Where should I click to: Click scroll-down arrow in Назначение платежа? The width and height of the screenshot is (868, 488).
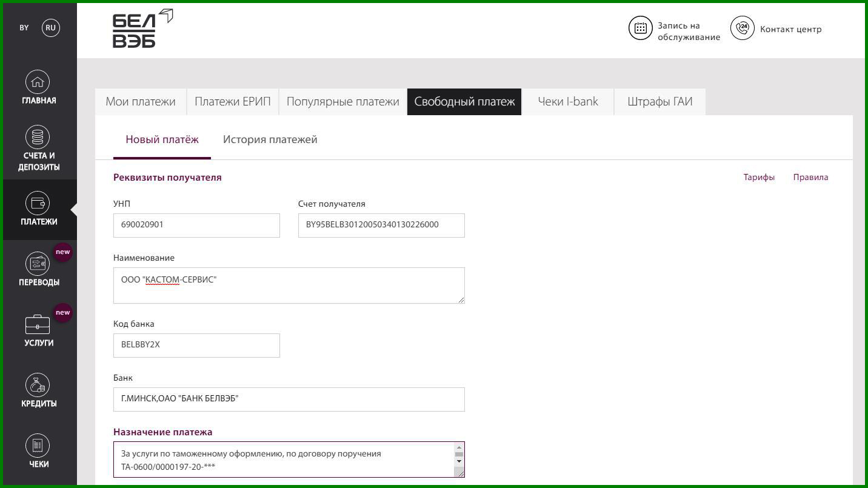[x=459, y=461]
